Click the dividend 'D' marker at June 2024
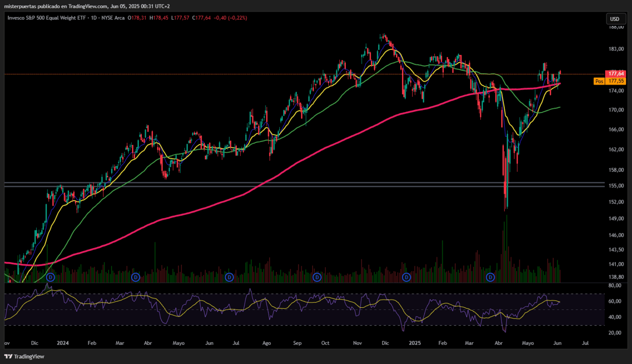Screen dimensions: 632x364 tap(228, 277)
